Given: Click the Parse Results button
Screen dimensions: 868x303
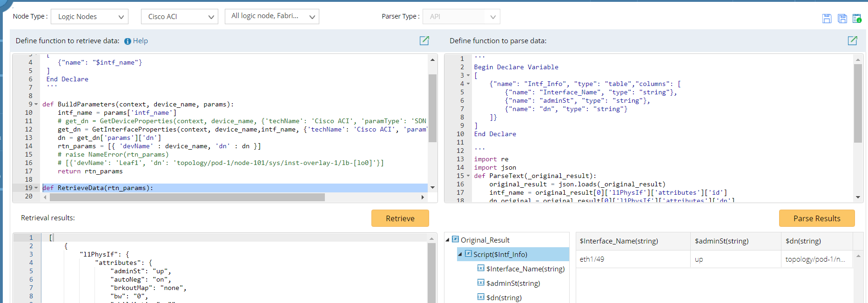Looking at the screenshot, I should 816,218.
